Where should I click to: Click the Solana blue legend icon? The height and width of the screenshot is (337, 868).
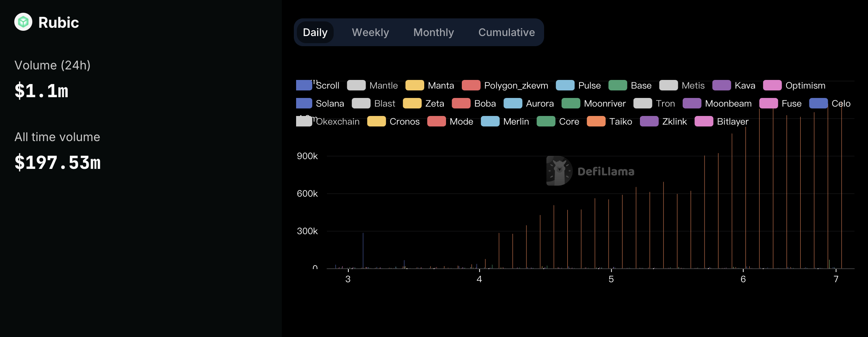304,104
